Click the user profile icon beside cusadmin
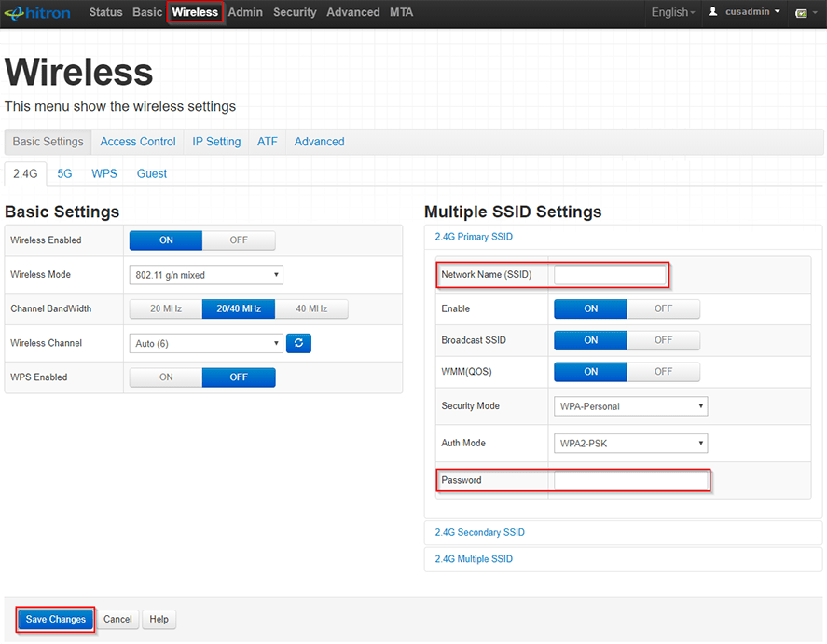This screenshot has width=827, height=644. (712, 11)
